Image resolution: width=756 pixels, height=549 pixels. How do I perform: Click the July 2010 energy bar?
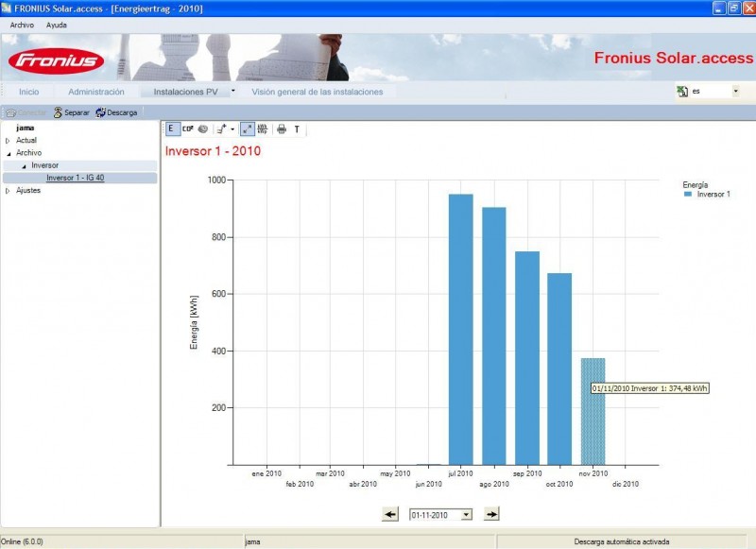[461, 330]
